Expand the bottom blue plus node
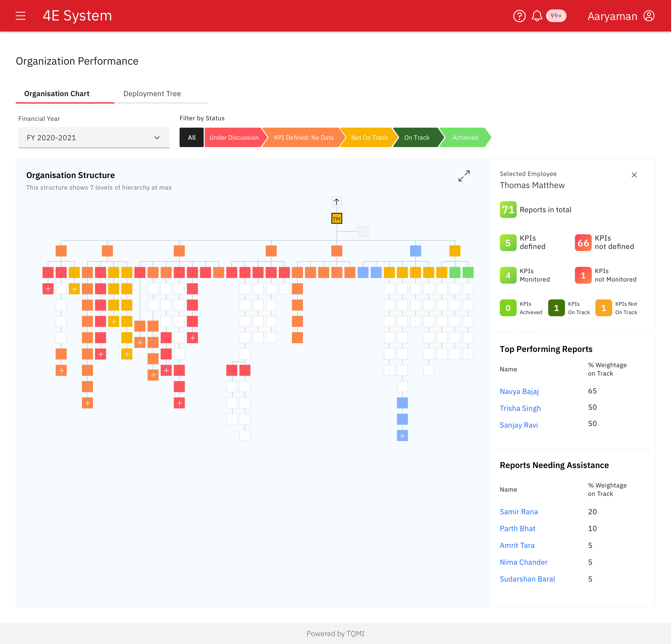This screenshot has width=671, height=644. [402, 436]
